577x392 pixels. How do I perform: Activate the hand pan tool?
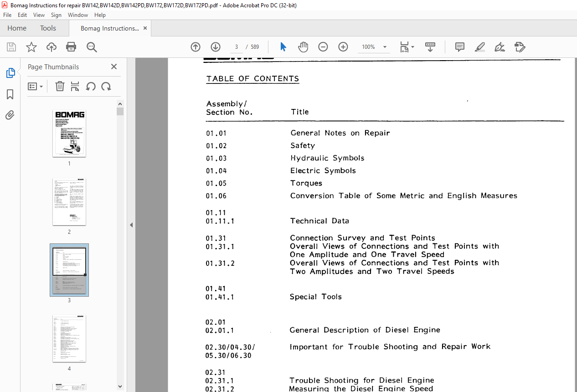click(303, 47)
